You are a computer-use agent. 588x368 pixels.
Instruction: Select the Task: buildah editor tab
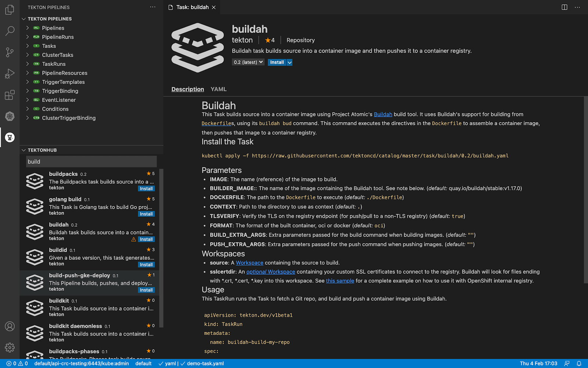(192, 7)
